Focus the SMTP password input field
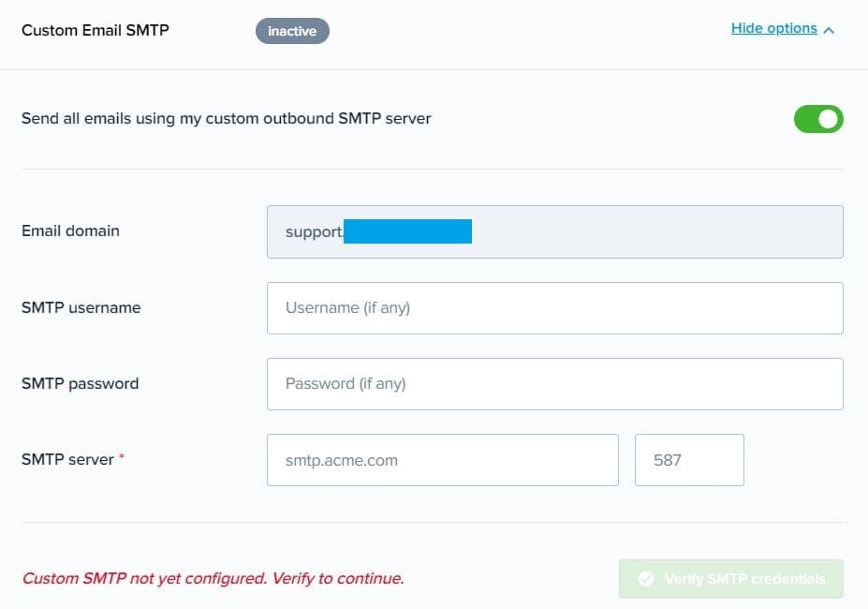The width and height of the screenshot is (868, 609). pyautogui.click(x=554, y=384)
